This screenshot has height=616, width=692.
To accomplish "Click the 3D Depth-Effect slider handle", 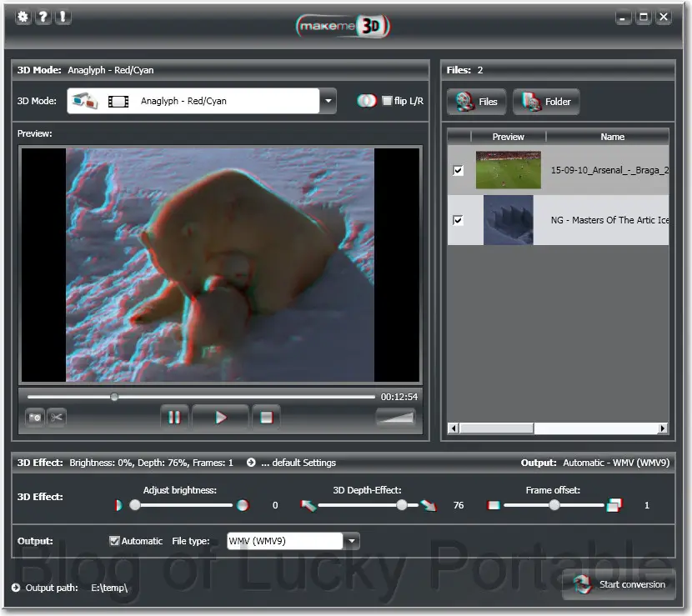I will click(x=402, y=505).
